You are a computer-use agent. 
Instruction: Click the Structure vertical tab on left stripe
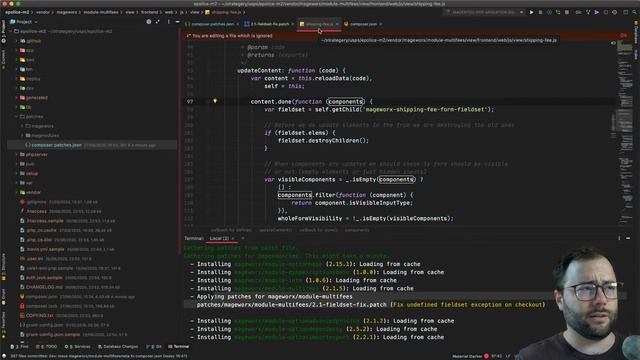(4, 266)
